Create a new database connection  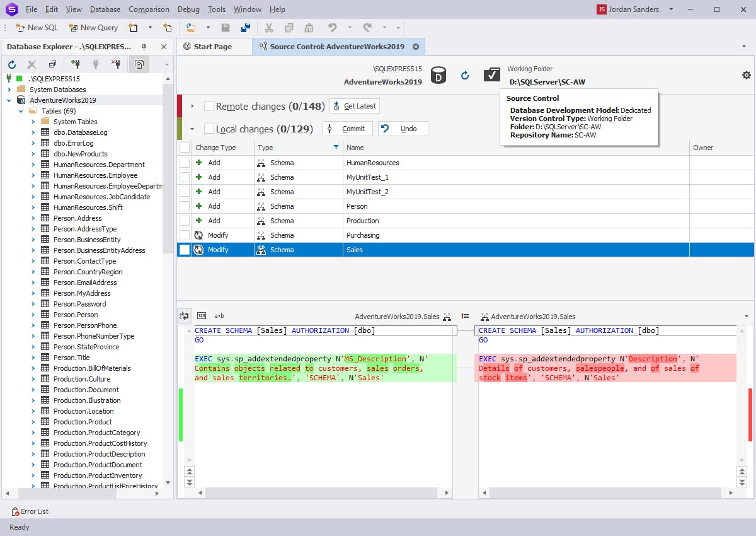click(x=76, y=64)
